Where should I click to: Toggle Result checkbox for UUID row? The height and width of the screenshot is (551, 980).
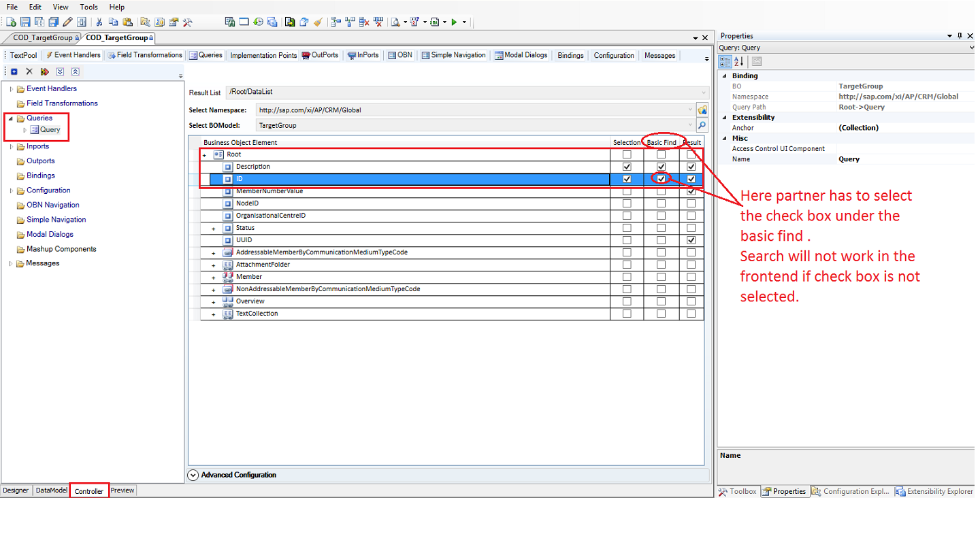coord(691,240)
